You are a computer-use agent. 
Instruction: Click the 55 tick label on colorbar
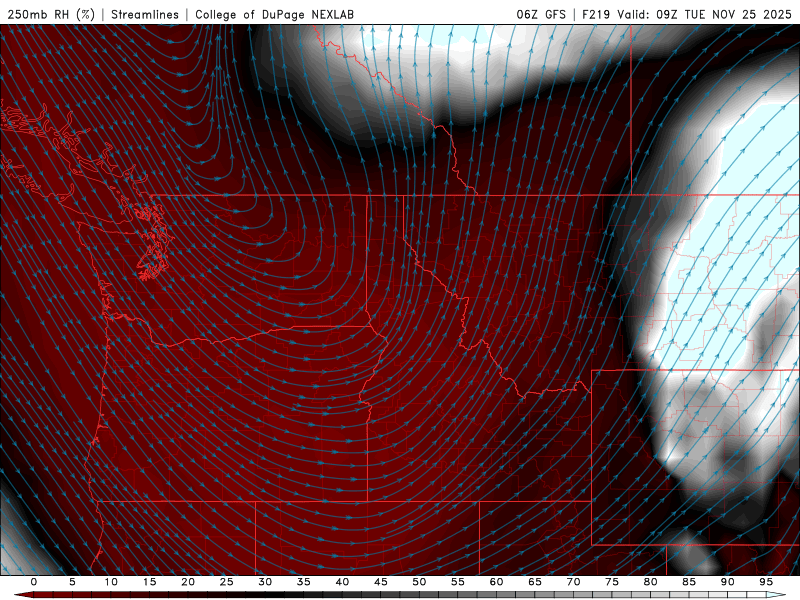pos(457,582)
